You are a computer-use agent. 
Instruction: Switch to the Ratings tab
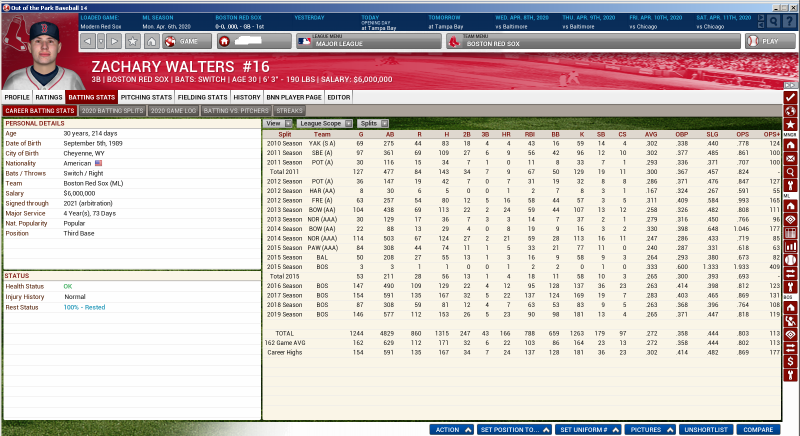[x=51, y=97]
